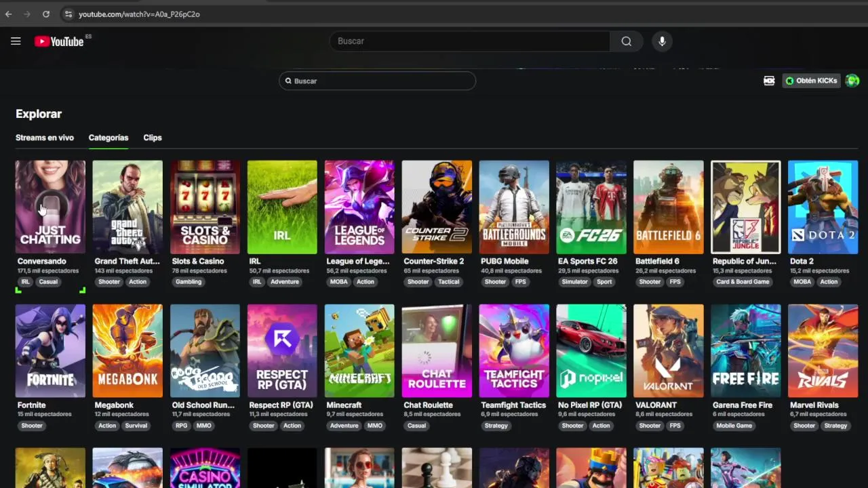
Task: Open the green user avatar menu
Action: pos(852,81)
